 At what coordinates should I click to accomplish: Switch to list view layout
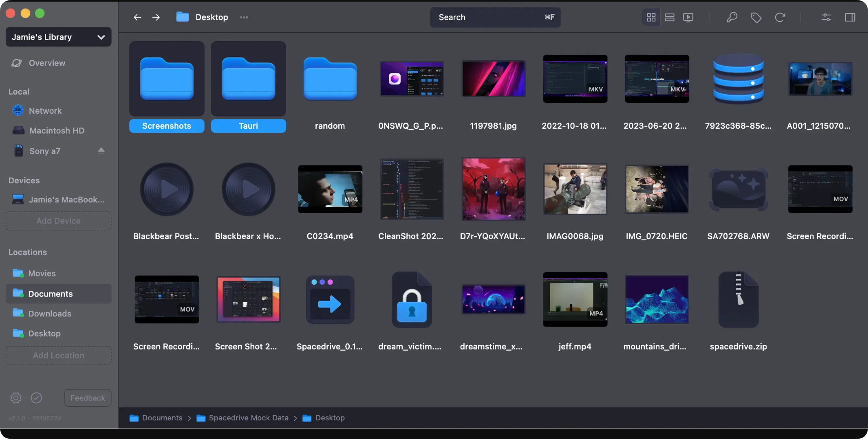click(669, 17)
